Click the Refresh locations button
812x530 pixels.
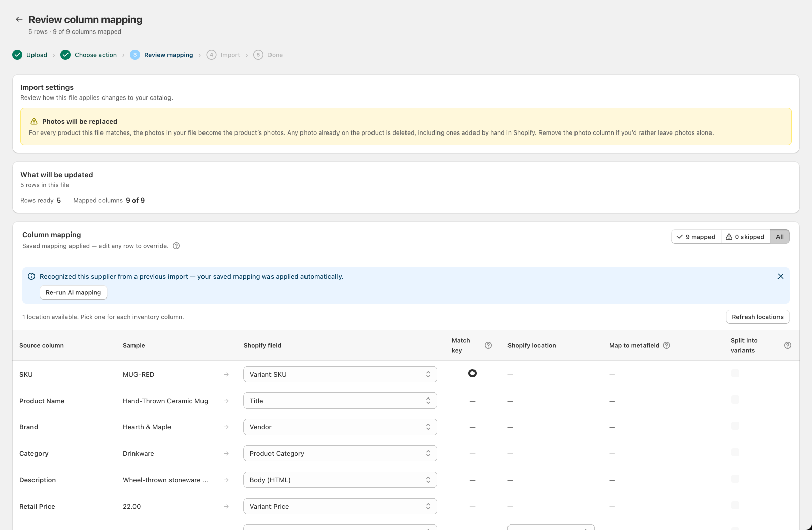coord(758,317)
